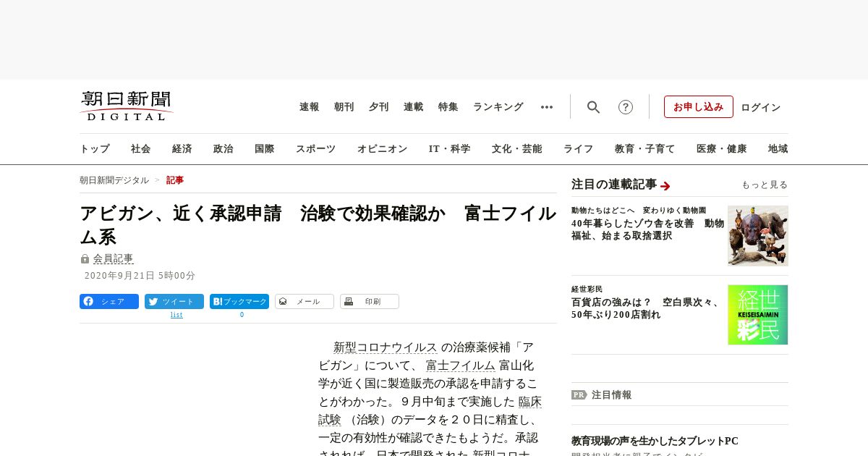The height and width of the screenshot is (456, 868).
Task: Click the アビガン、近く承認申請 headline
Action: [318, 225]
